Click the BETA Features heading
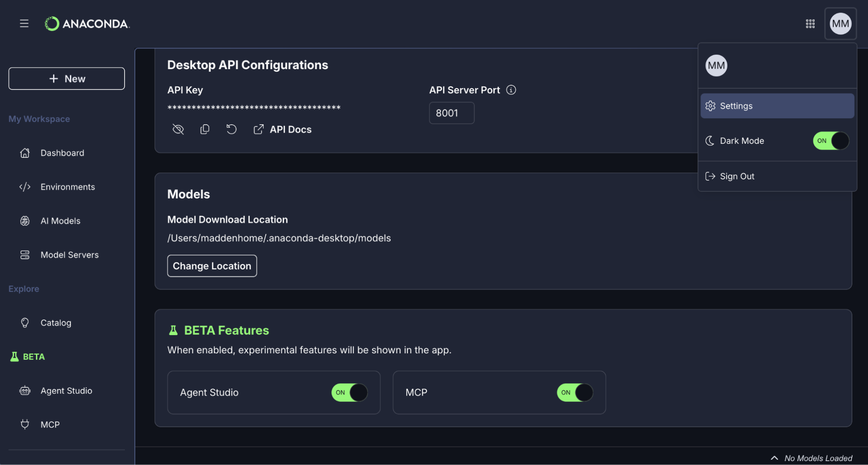Screen dimensions: 868x465 click(x=226, y=330)
